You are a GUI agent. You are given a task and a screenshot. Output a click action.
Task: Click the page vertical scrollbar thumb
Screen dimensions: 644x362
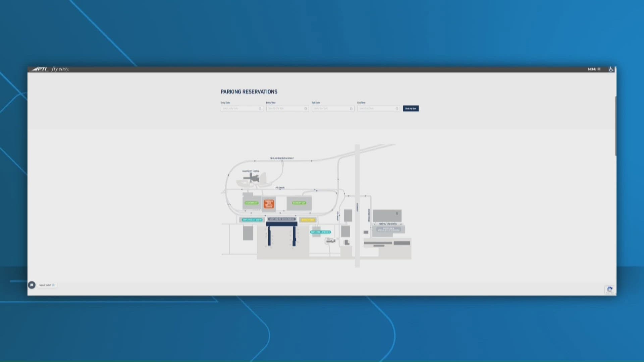pyautogui.click(x=615, y=126)
